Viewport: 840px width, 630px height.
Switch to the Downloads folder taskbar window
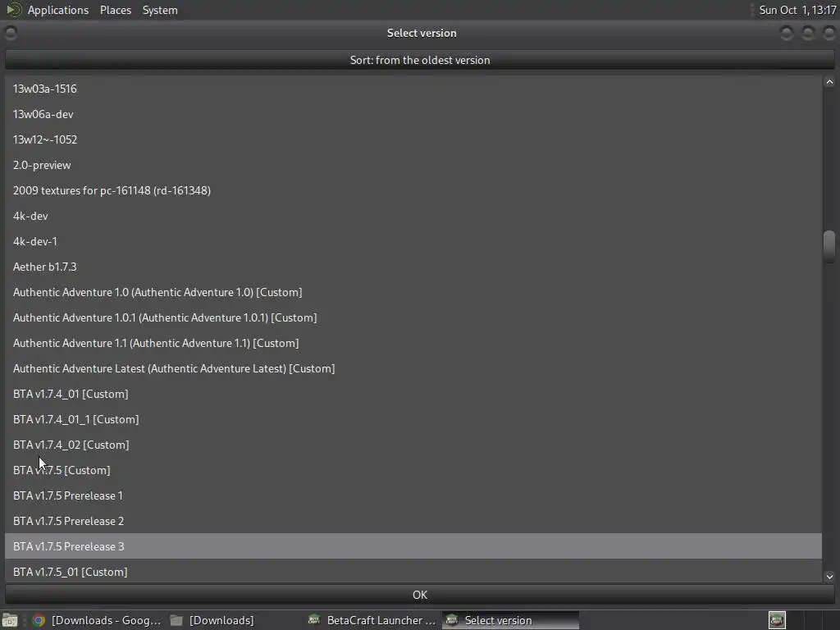(x=212, y=620)
